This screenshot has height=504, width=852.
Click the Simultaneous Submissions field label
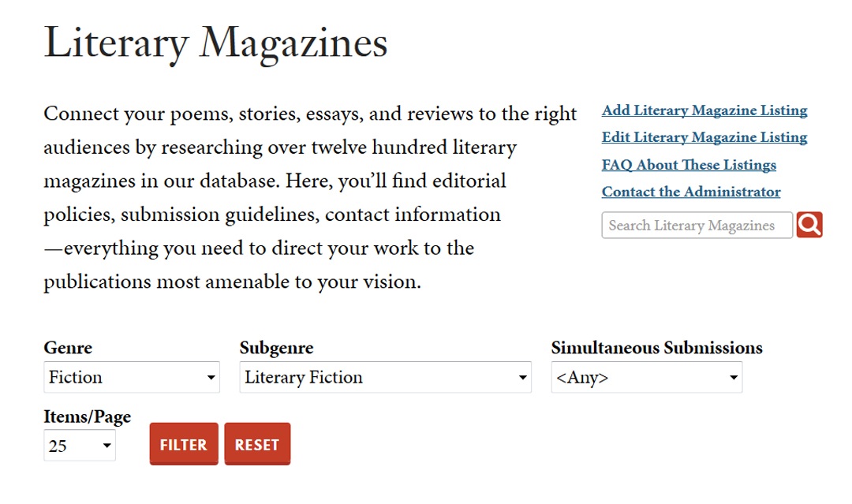click(x=656, y=348)
